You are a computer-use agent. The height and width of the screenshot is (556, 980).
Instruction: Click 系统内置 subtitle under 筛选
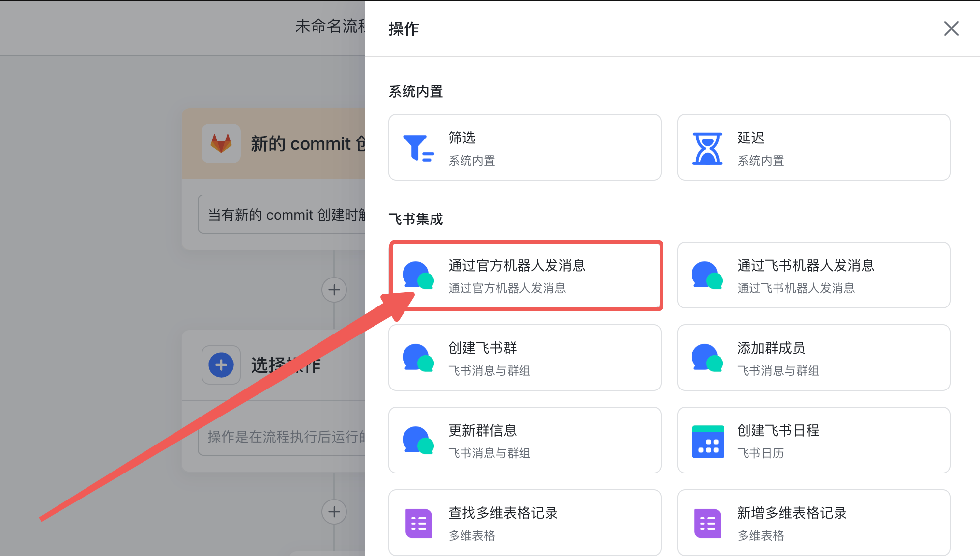click(x=472, y=160)
